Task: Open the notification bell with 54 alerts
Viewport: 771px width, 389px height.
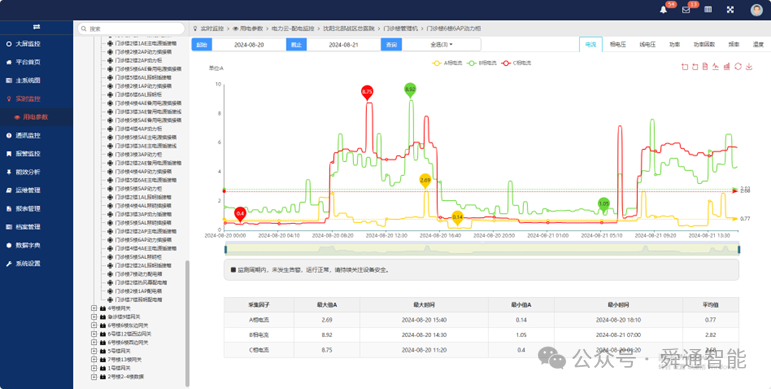Action: 663,10
